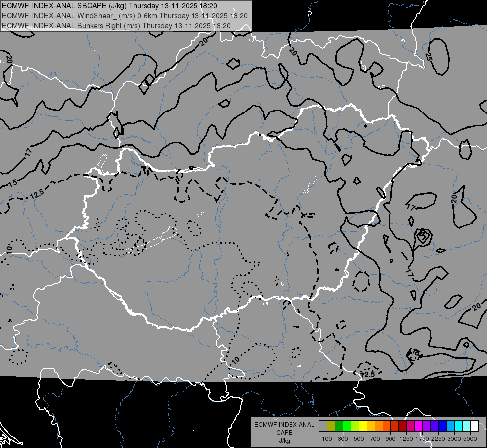The width and height of the screenshot is (487, 448).
Task: Click the 500 legend value
Action: (359, 439)
